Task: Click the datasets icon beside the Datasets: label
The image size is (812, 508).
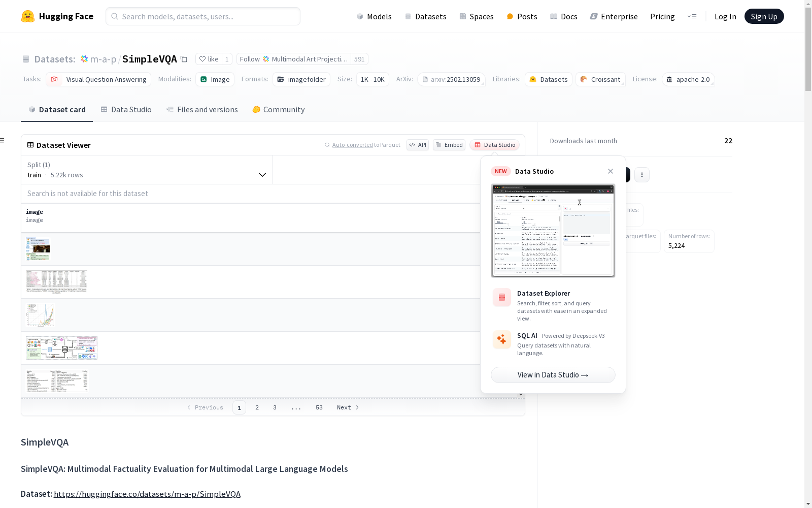Action: (x=26, y=59)
